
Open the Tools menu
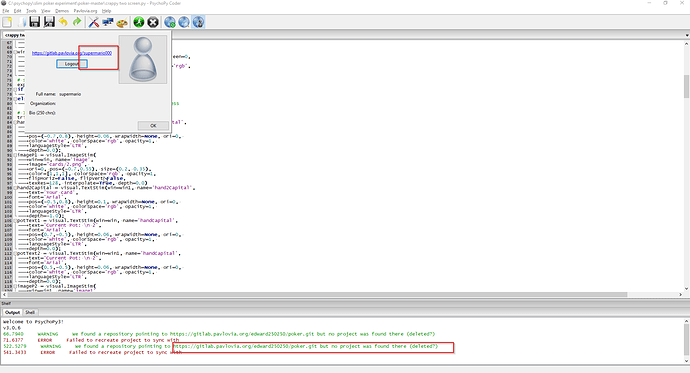[31, 11]
